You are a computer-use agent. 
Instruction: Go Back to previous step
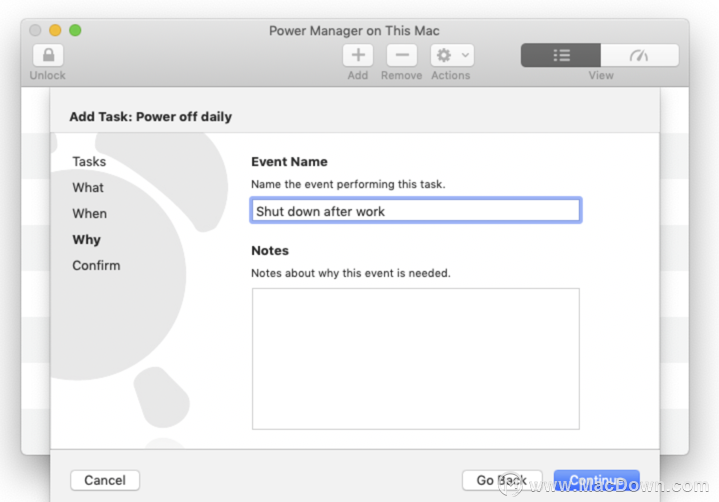502,480
